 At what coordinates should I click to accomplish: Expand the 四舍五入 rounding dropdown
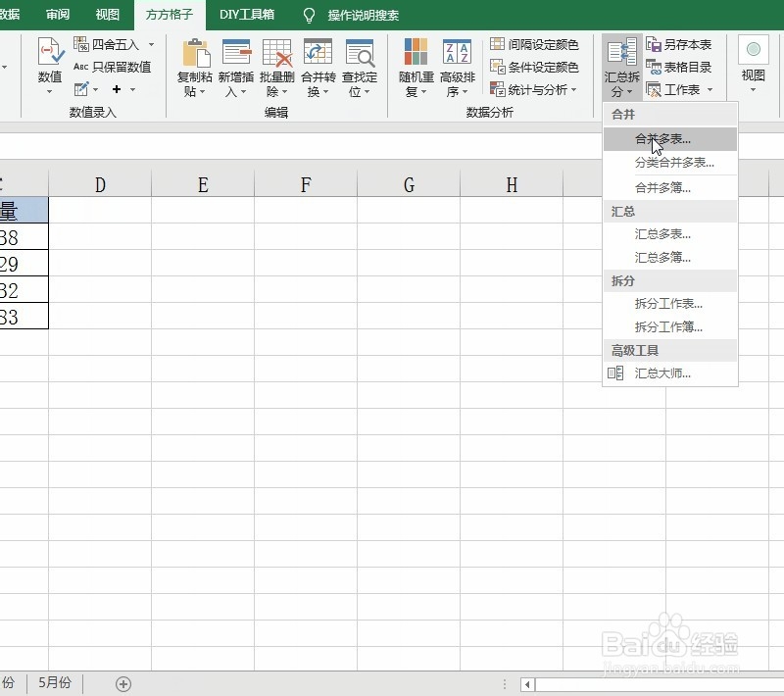[x=150, y=44]
